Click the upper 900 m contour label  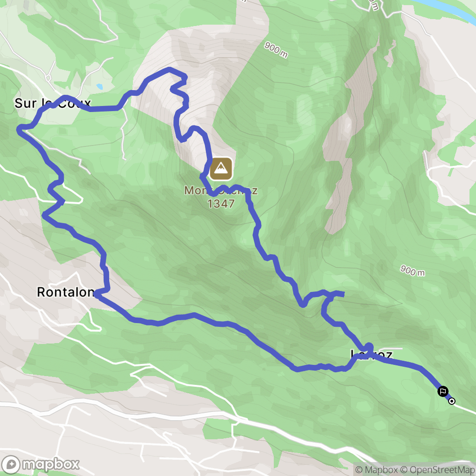(x=276, y=50)
